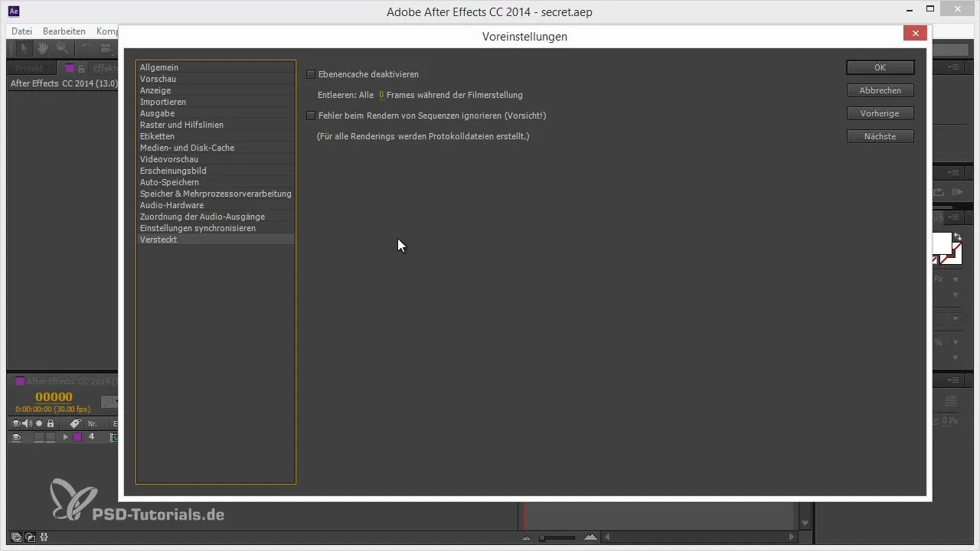Select Importieren preferences category
This screenshot has width=980, height=551.
click(216, 102)
